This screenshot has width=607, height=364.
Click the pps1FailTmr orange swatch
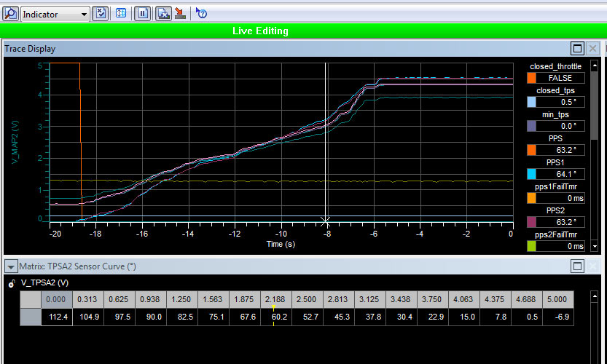(531, 198)
